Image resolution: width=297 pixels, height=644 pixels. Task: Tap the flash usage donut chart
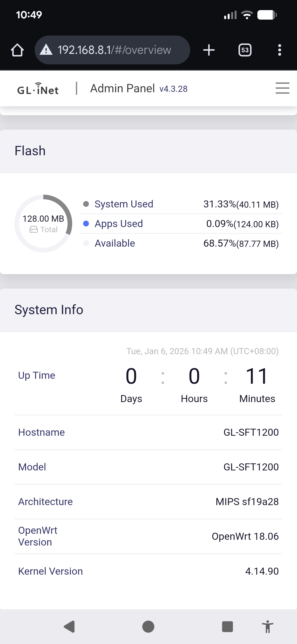pyautogui.click(x=44, y=223)
